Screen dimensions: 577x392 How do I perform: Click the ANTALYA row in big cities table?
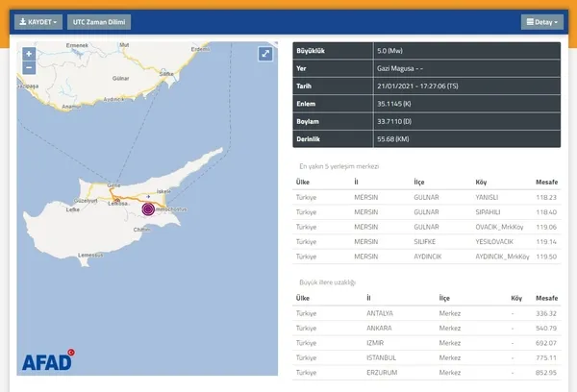point(380,313)
